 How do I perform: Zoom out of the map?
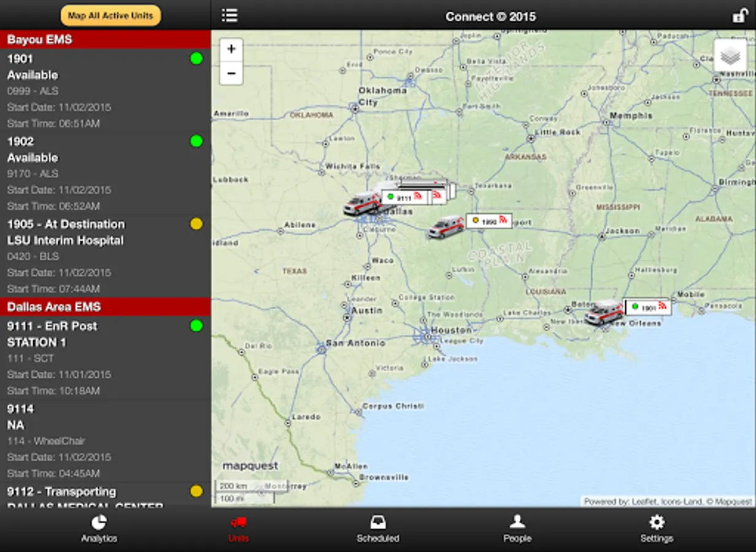click(x=231, y=73)
